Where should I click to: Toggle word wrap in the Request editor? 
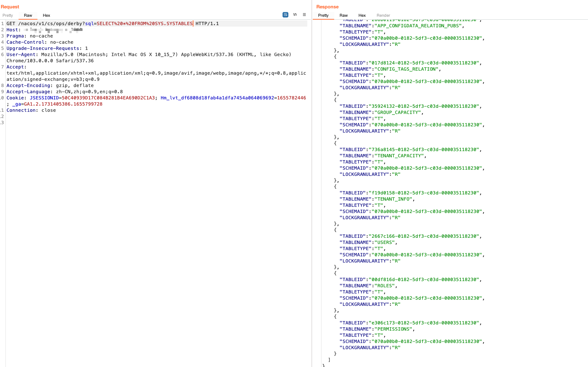click(x=285, y=14)
